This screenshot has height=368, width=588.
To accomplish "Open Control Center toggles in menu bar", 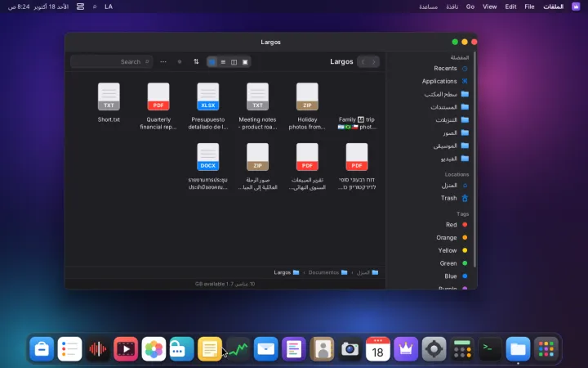I will click(80, 7).
